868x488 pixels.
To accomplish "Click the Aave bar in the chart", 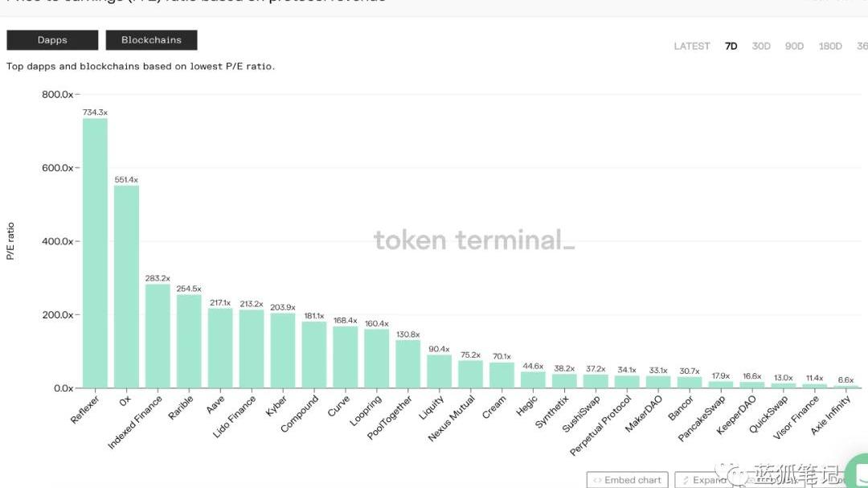I will click(x=220, y=348).
